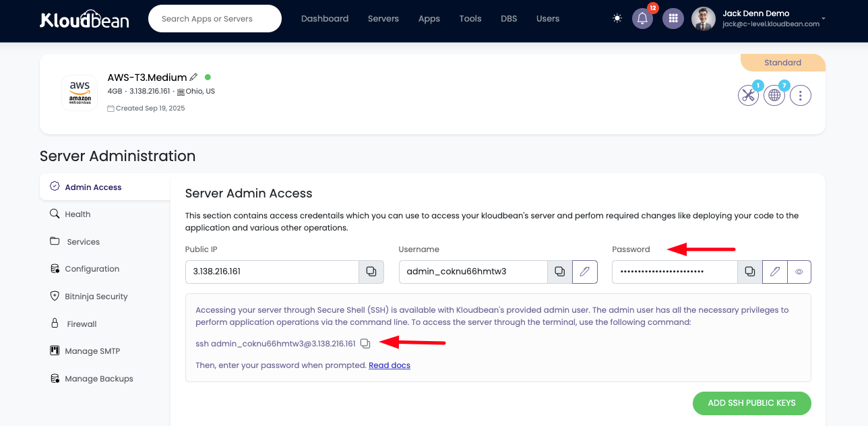Open the apps grid menu
868x426 pixels.
coord(673,19)
